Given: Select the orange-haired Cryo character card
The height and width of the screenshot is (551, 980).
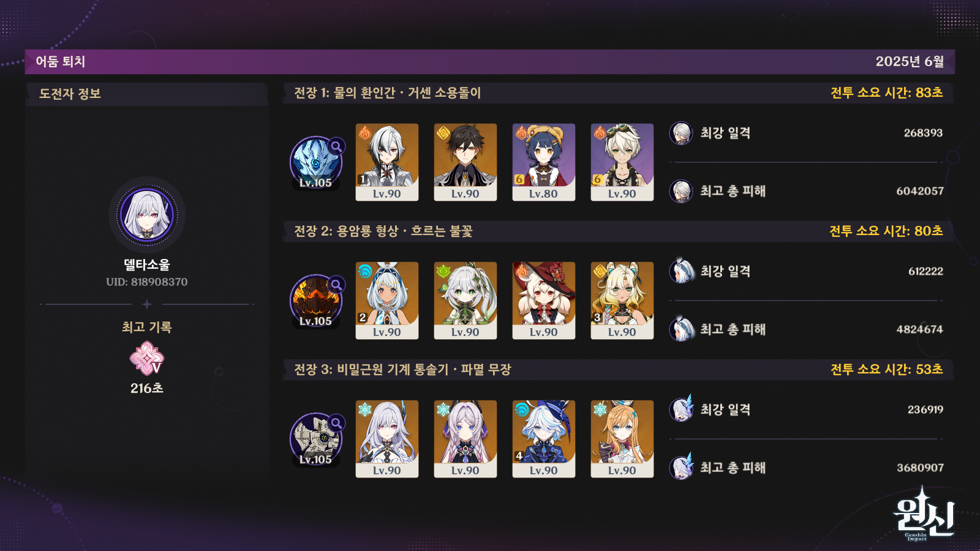Looking at the screenshot, I should 622,439.
